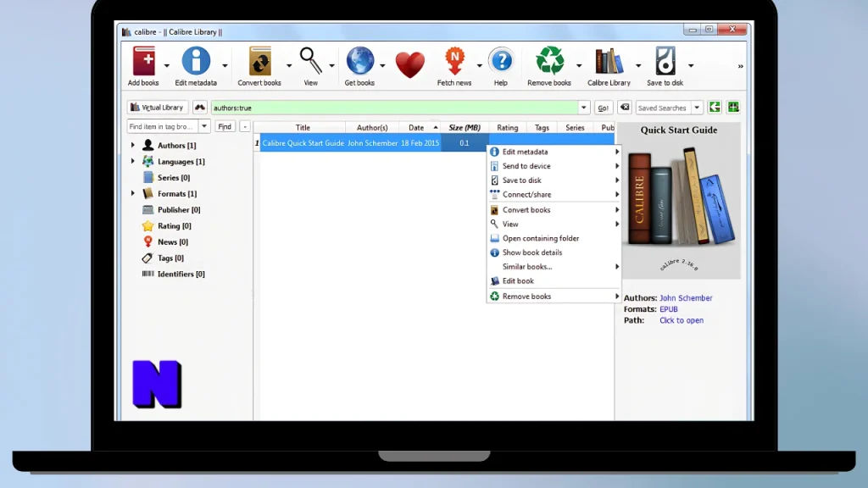Clear the search with reset icon
Viewport: 868px width, 488px height.
[x=625, y=108]
